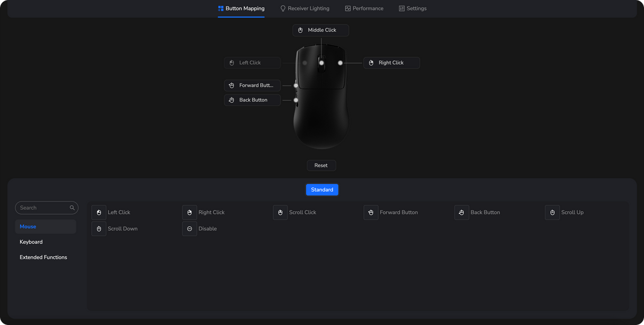Open the Keyboard category in sidebar
Viewport: 644px width, 325px height.
(x=31, y=242)
